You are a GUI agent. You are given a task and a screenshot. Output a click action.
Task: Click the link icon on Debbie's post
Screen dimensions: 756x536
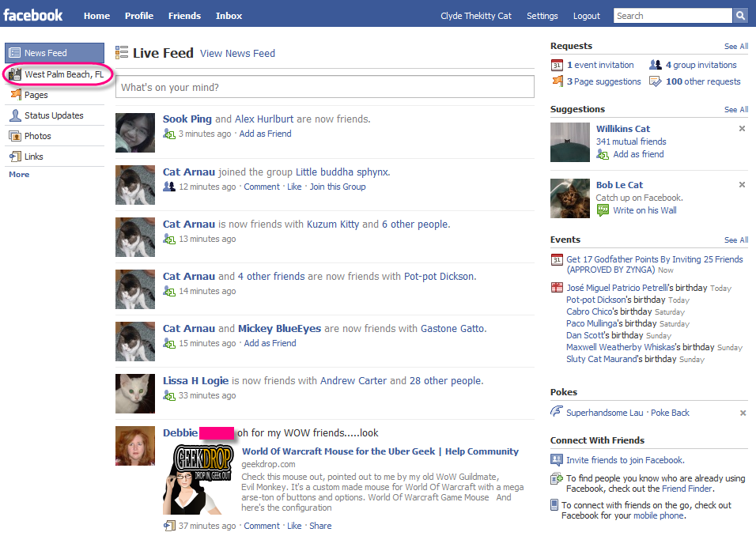[x=169, y=526]
